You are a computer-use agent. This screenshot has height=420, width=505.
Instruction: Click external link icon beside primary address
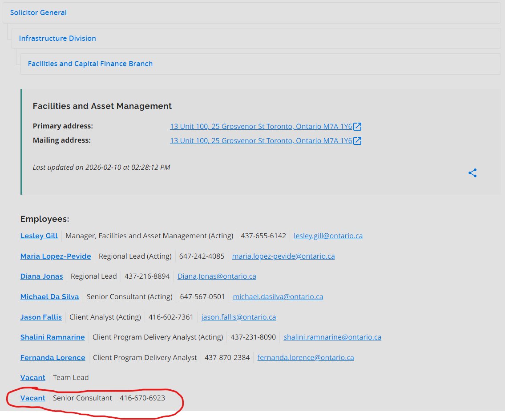coord(357,126)
